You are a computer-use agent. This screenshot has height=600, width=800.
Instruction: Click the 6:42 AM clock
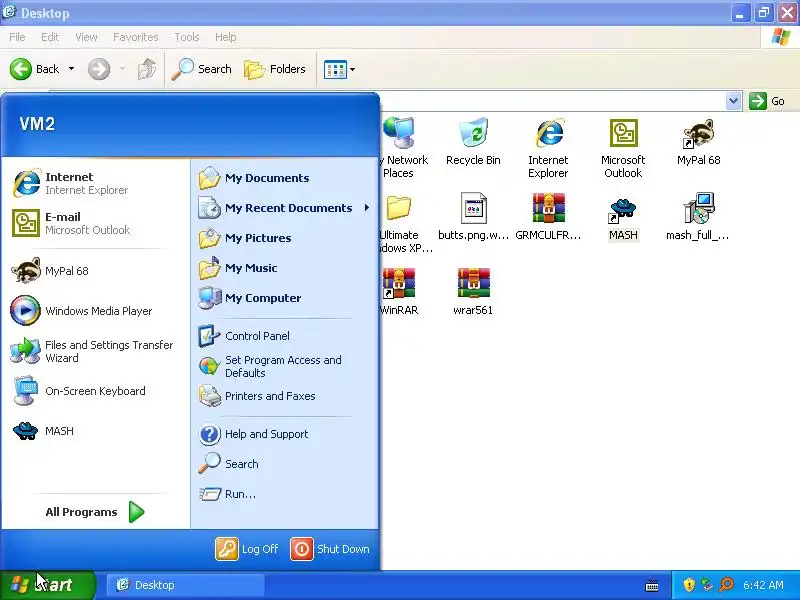(x=763, y=585)
